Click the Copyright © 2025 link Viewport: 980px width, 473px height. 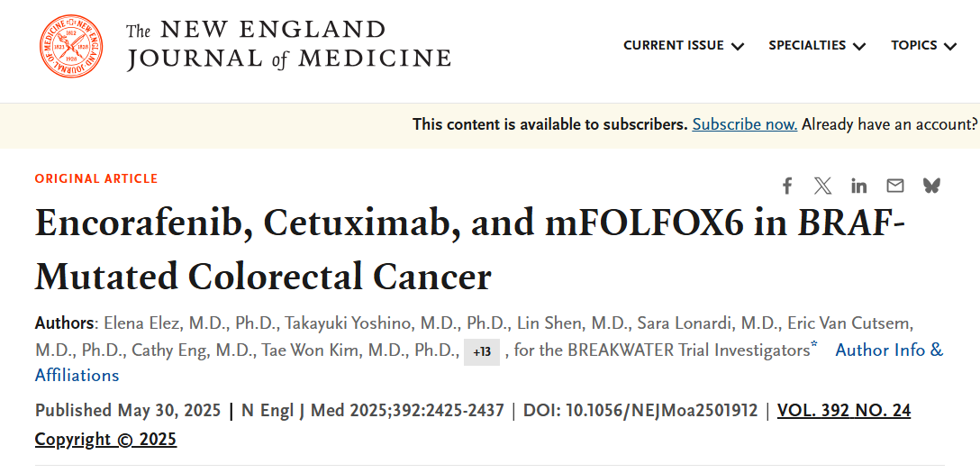click(x=105, y=440)
